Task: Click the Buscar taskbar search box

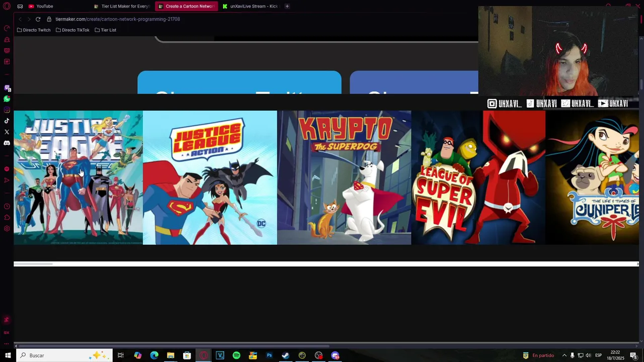Action: [x=64, y=355]
